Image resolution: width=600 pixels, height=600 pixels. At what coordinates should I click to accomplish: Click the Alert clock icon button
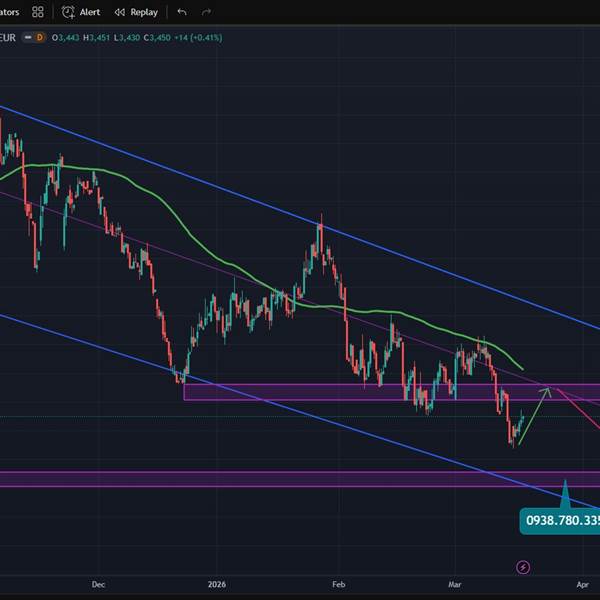point(81,12)
